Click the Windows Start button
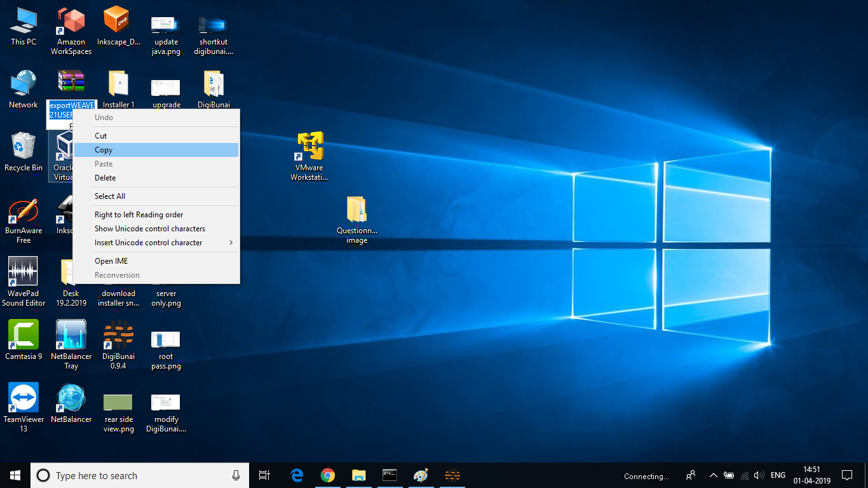 pos(15,475)
